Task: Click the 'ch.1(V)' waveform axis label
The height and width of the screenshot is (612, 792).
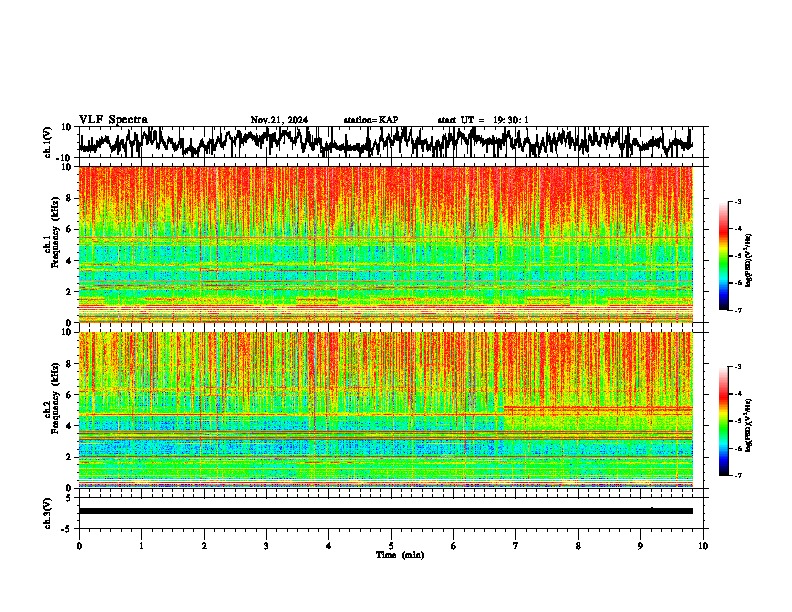Action: click(48, 142)
